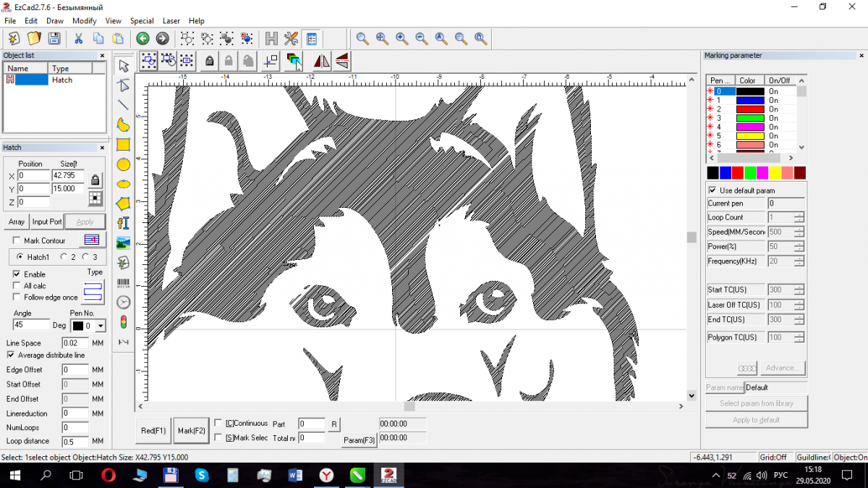Open the Edit menu
This screenshot has width=868, height=488.
[x=31, y=21]
